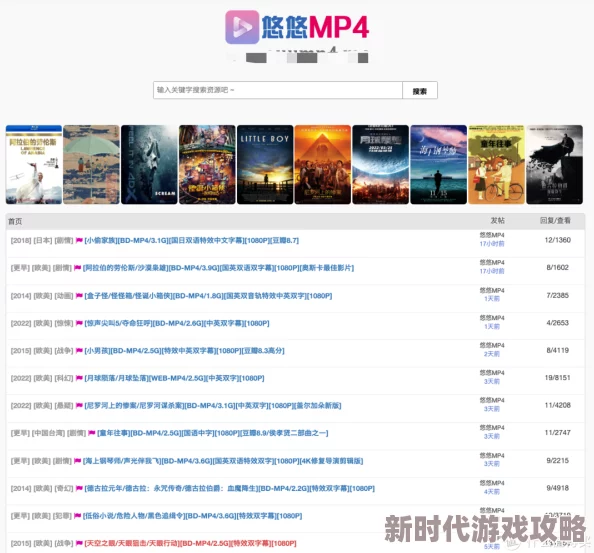Open the 低俗小说 post link
Viewport: 594px width, 553px height.
pyautogui.click(x=192, y=516)
